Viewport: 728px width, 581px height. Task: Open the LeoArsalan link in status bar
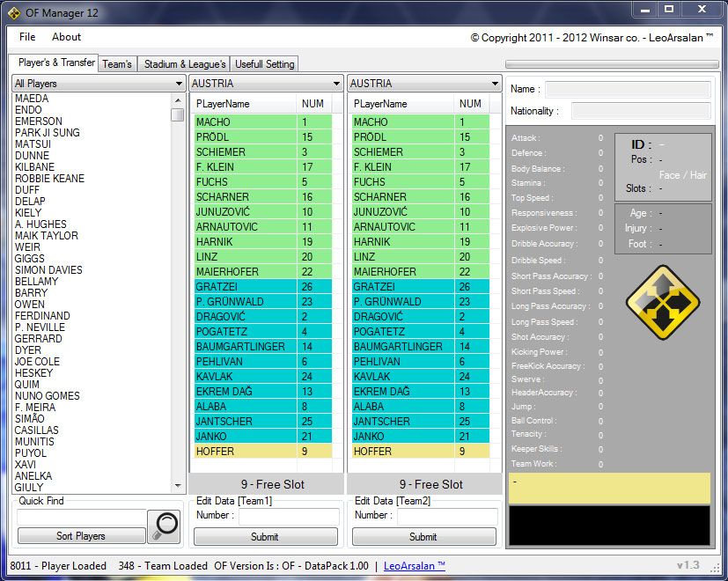pyautogui.click(x=415, y=566)
